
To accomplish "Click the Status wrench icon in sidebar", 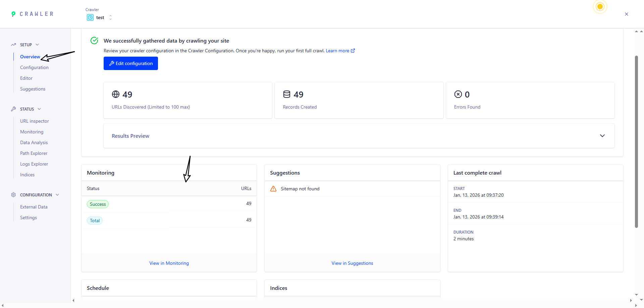I will (13, 109).
